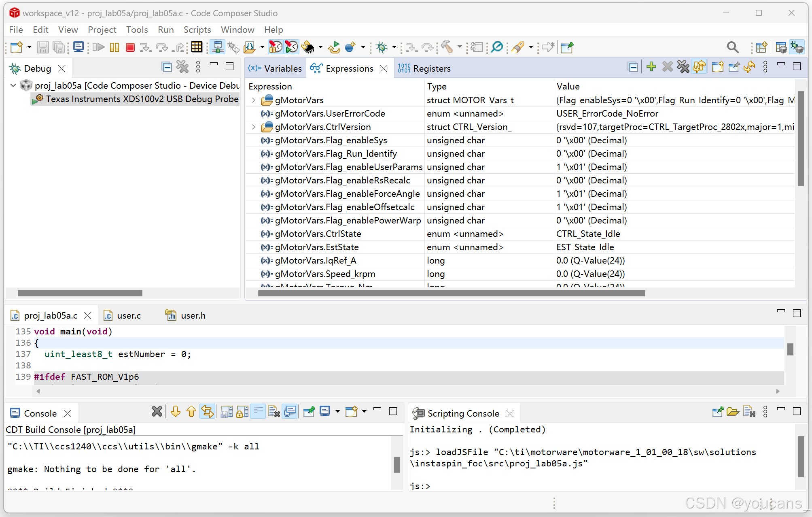812x517 pixels.
Task: Toggle Continuous Refresh in Expressions toolbar
Action: (x=700, y=67)
